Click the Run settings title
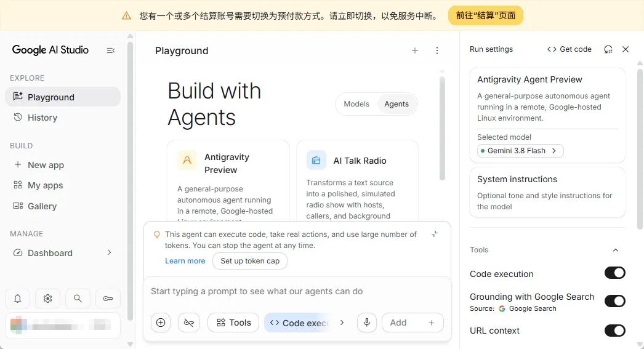644x349 pixels. tap(491, 49)
